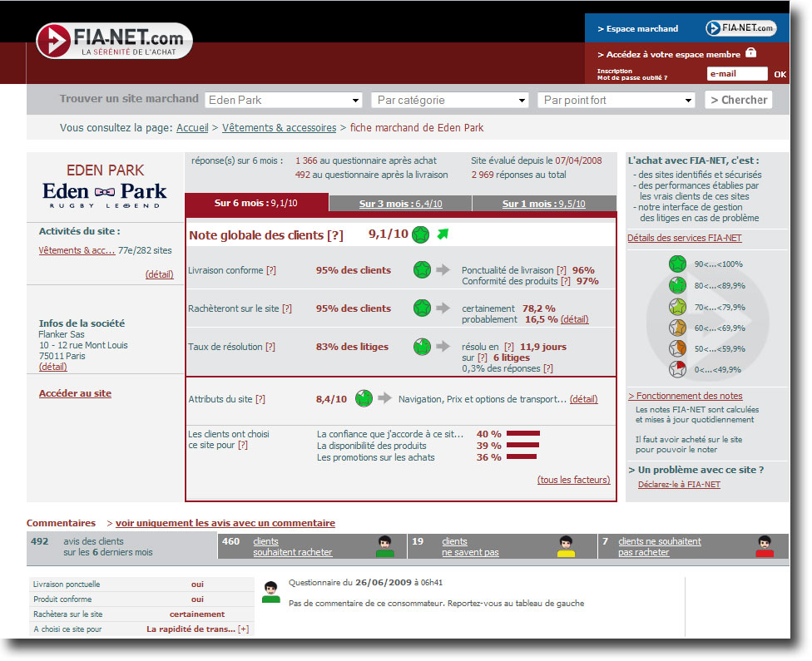Click the Vêtements & acc… activity link
Screen dimensions: 812x661
point(77,250)
